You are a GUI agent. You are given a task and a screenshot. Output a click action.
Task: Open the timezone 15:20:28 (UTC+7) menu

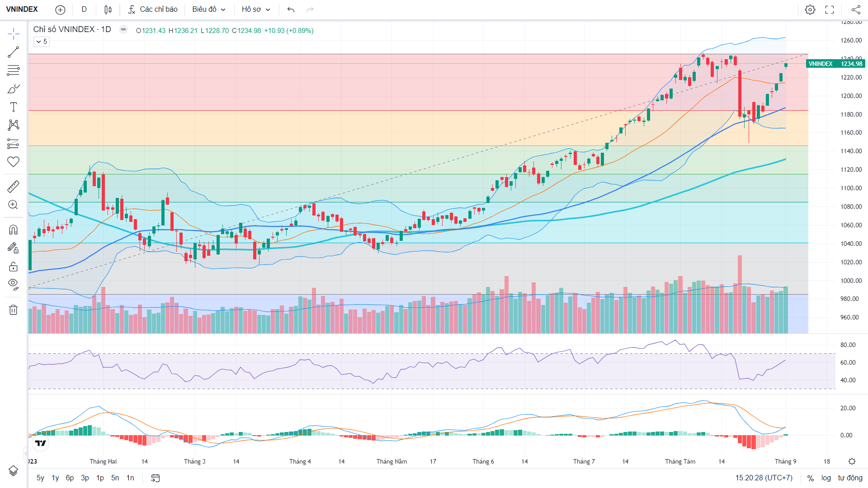click(764, 478)
